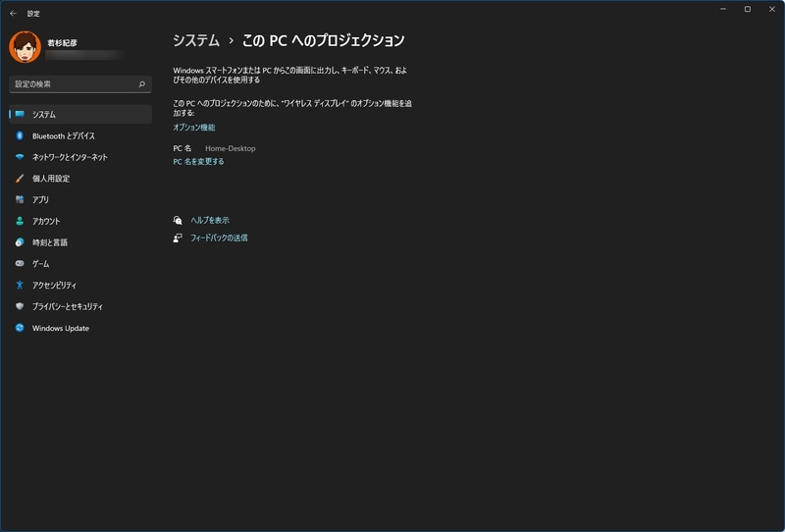Minimize the Settings window
785x532 pixels.
pos(723,9)
